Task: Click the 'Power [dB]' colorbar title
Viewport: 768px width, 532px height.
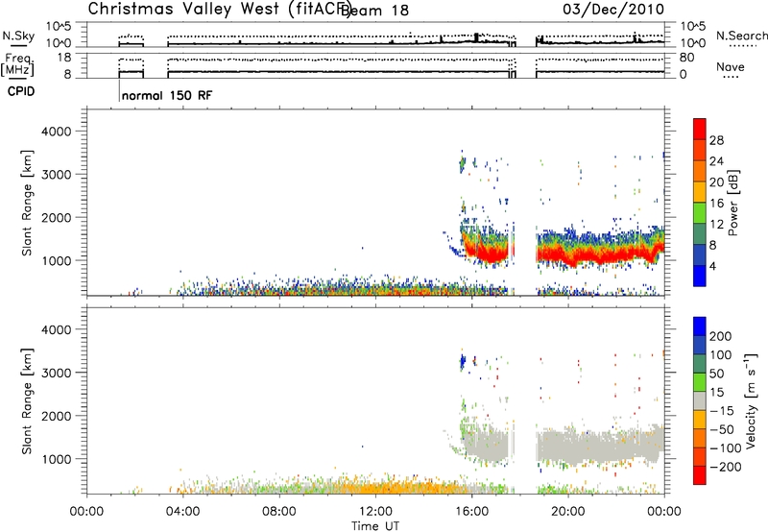Action: 733,203
